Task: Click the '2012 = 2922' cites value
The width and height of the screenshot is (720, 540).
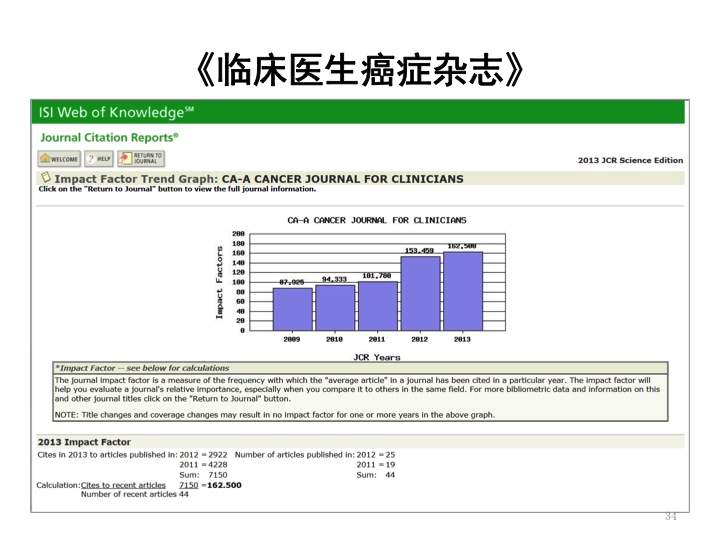Action: 203,455
